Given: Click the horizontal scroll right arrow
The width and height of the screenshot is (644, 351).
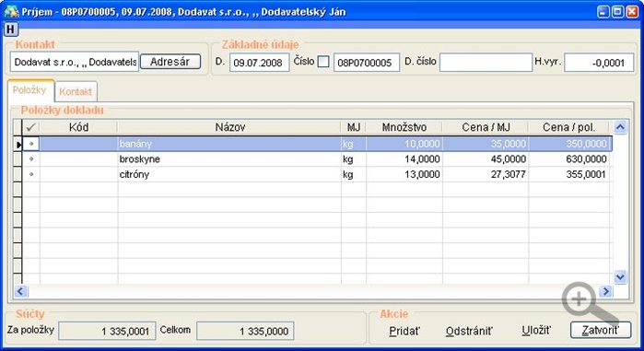Looking at the screenshot, I should pos(605,291).
